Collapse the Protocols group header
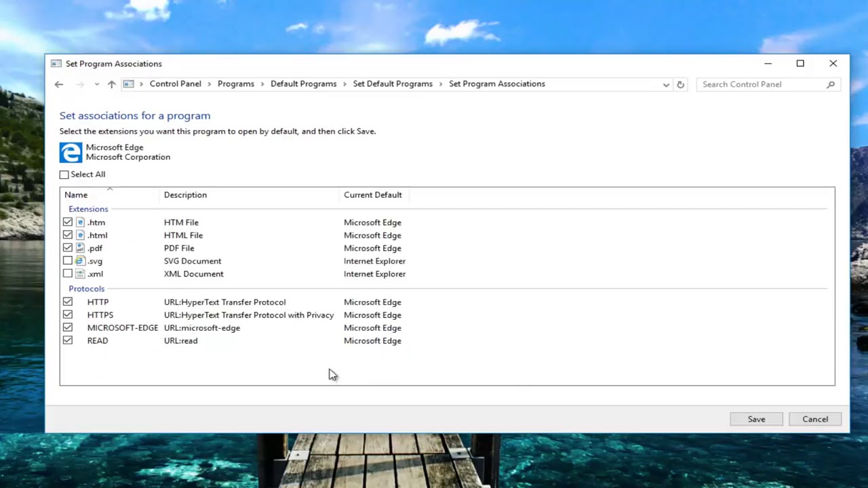Viewport: 868px width, 488px height. pyautogui.click(x=86, y=289)
